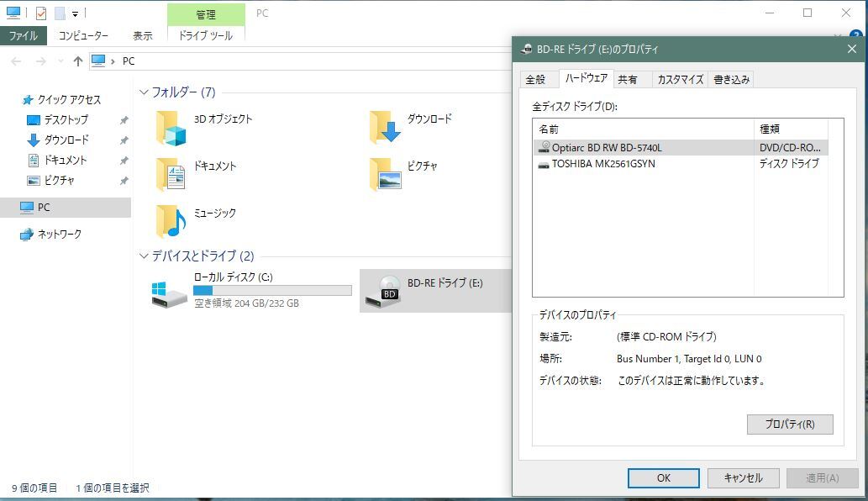Viewport: 868px width, 501px height.
Task: Select the ドキュメント folder icon in main pane
Action: pos(171,174)
